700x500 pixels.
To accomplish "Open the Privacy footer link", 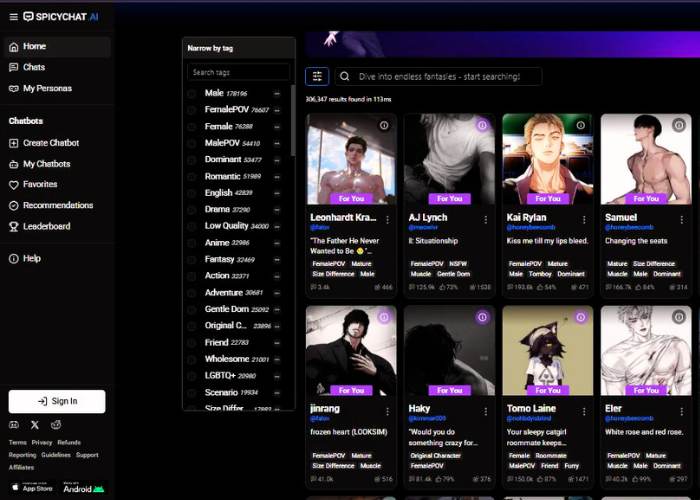I will click(x=42, y=442).
